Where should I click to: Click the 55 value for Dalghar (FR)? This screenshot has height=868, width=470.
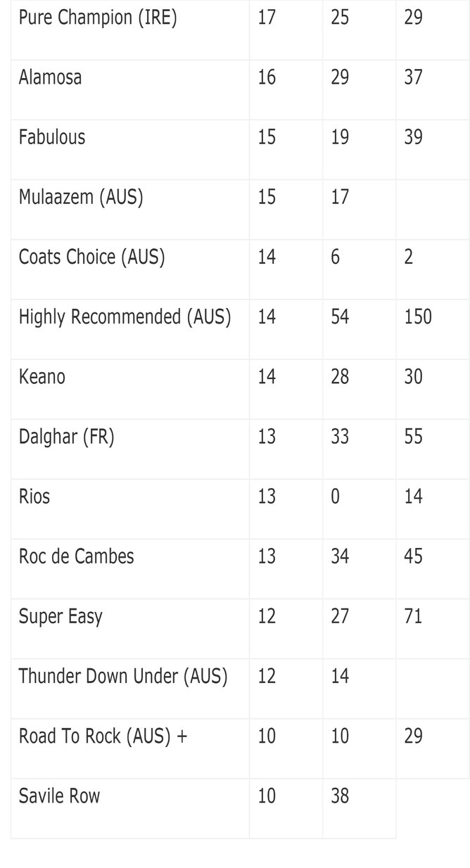coord(413,437)
